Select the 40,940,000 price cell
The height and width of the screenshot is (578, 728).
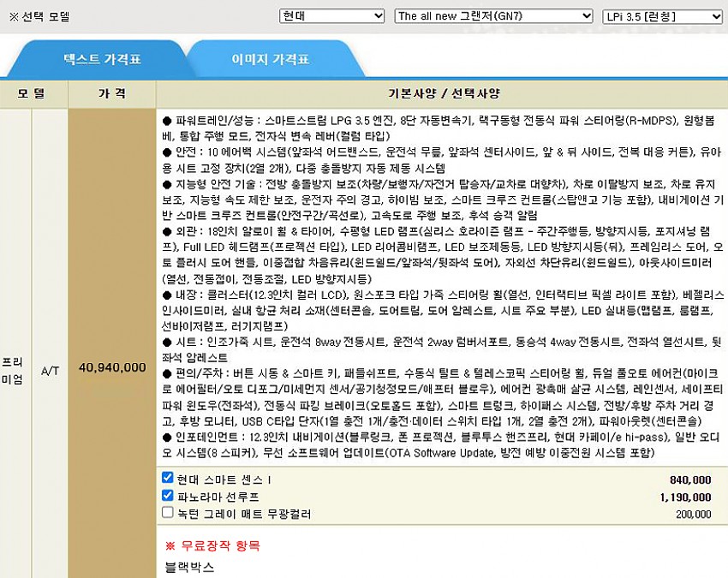[x=112, y=367]
